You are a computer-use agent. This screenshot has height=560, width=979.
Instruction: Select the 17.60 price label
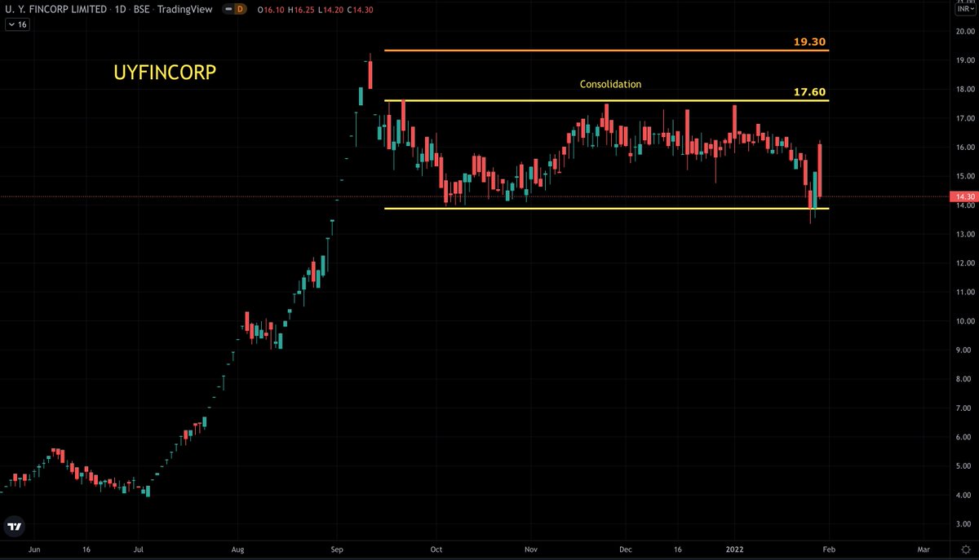[811, 92]
